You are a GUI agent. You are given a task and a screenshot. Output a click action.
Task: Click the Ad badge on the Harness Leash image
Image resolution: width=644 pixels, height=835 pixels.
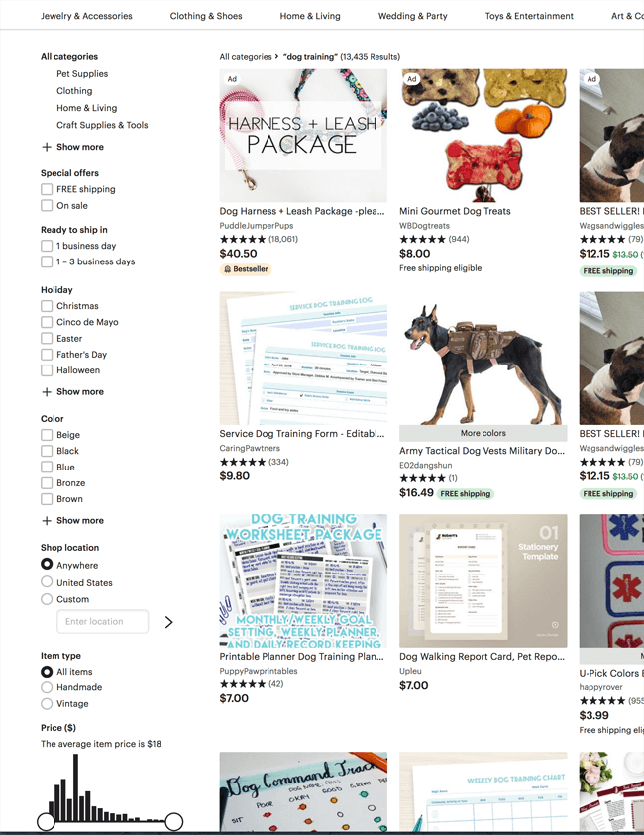(x=232, y=79)
